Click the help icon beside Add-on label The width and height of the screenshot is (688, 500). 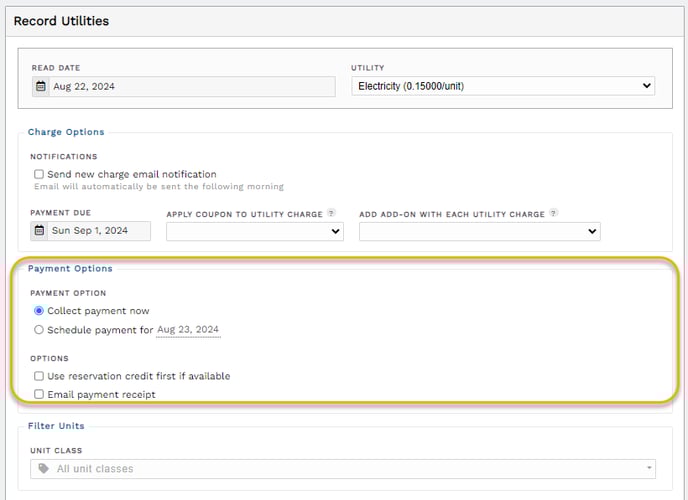554,213
